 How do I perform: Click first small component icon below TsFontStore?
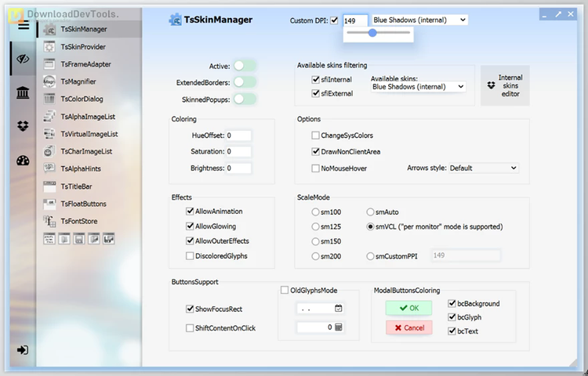point(49,239)
